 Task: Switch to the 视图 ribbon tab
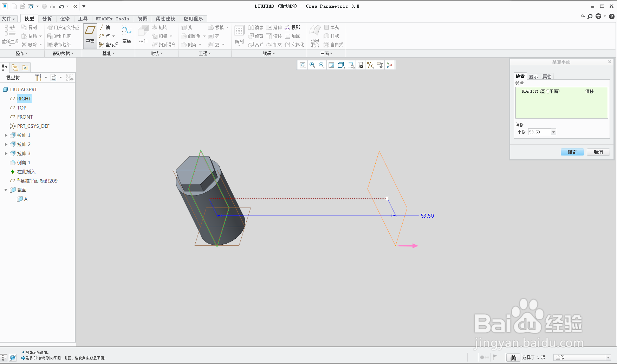coord(143,19)
